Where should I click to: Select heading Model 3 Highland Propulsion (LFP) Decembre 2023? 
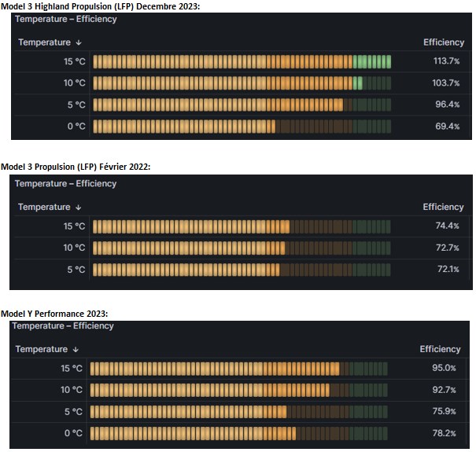click(101, 6)
